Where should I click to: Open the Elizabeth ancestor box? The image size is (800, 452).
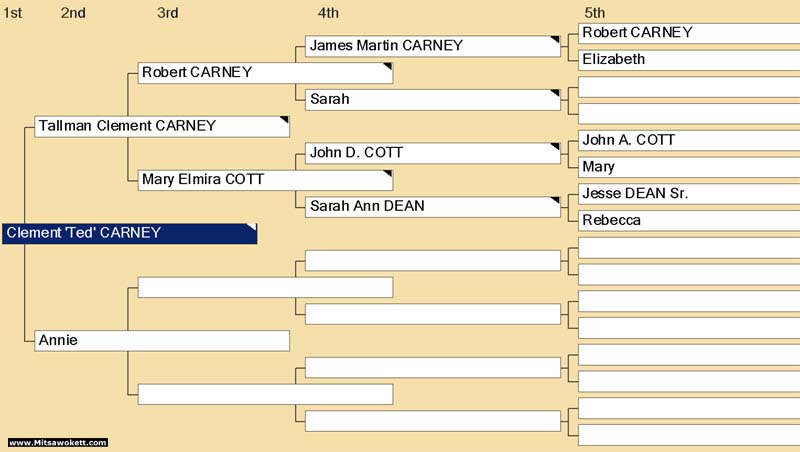[x=689, y=60]
